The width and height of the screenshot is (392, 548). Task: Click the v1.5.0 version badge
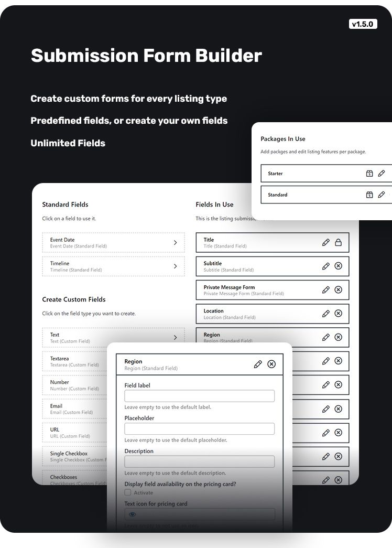click(363, 24)
